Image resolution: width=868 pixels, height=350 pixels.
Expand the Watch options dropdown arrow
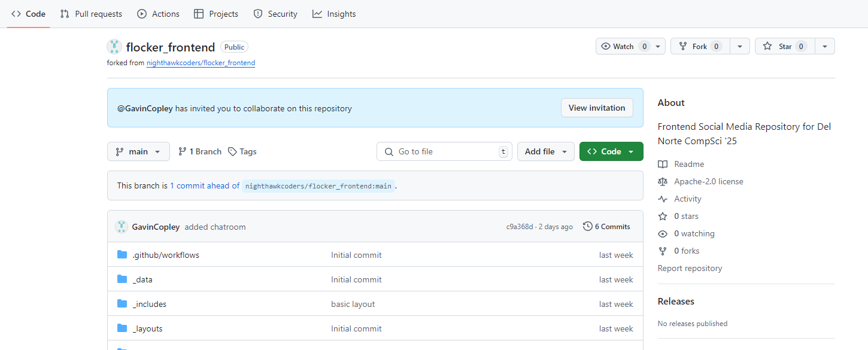point(658,46)
